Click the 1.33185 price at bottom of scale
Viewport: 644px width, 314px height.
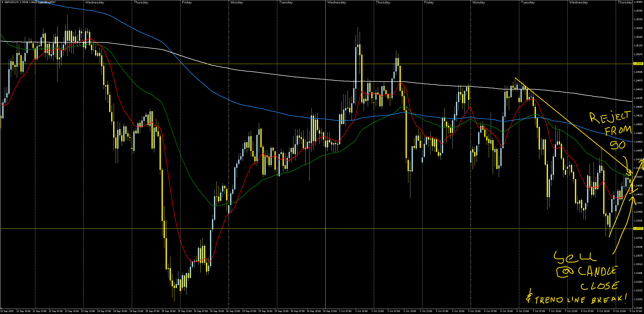pos(638,308)
